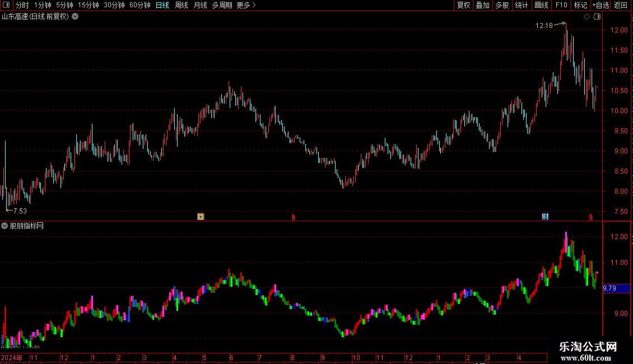Viewport: 633px width, 364px height.
Task: Open the 财 financial report marker
Action: (545, 217)
